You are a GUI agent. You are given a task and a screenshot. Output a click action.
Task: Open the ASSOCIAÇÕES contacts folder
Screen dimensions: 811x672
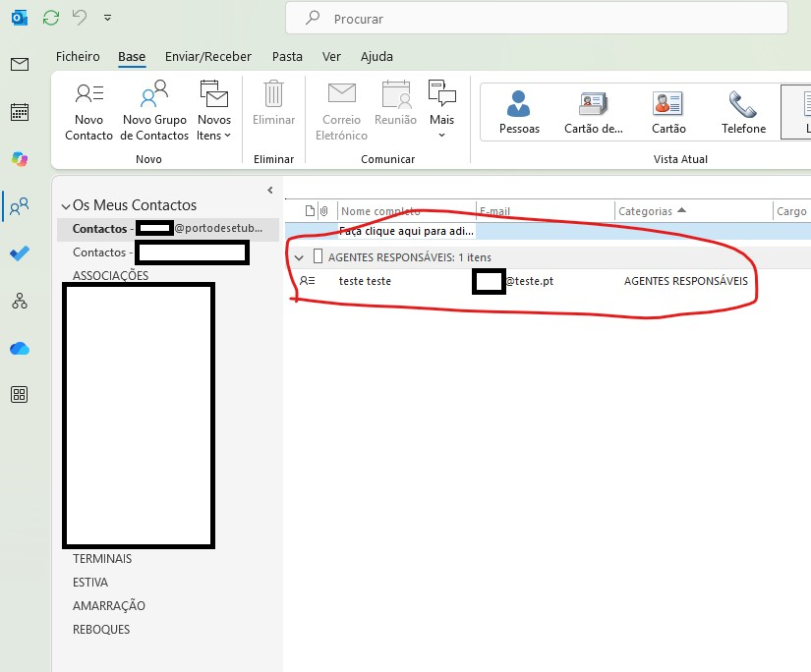click(x=111, y=275)
